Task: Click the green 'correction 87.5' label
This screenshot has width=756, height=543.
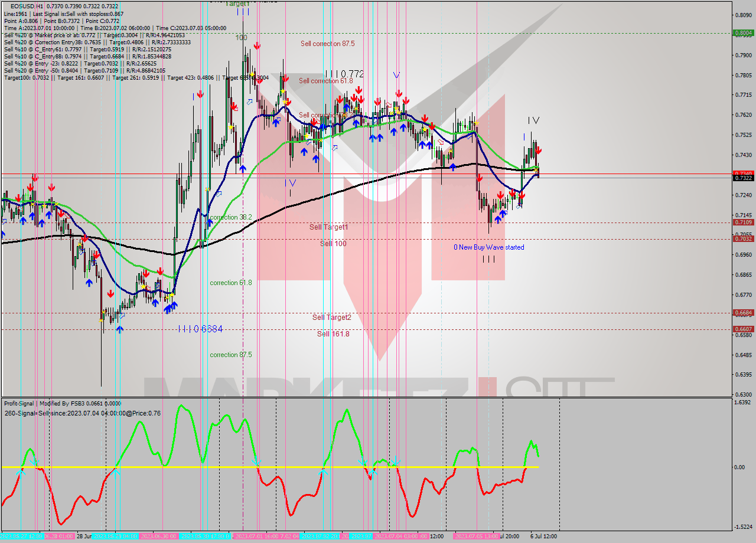Action: [x=231, y=355]
